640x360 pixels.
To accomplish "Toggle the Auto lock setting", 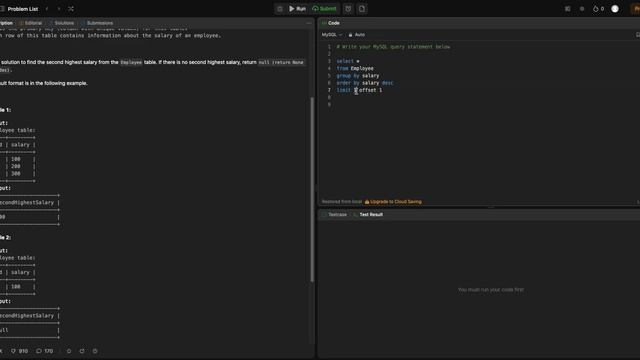I will click(357, 35).
